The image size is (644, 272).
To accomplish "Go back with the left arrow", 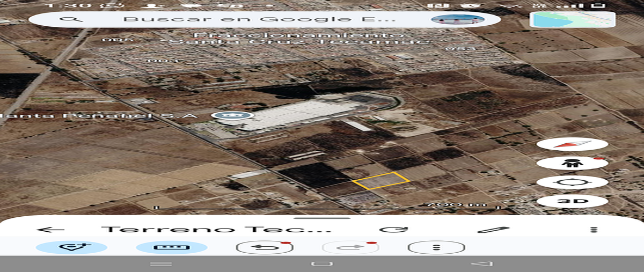I will [51, 230].
